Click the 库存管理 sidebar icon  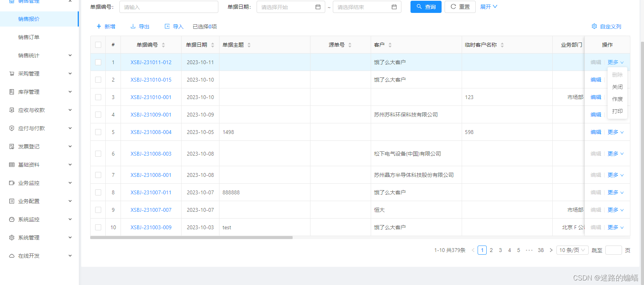[12, 92]
